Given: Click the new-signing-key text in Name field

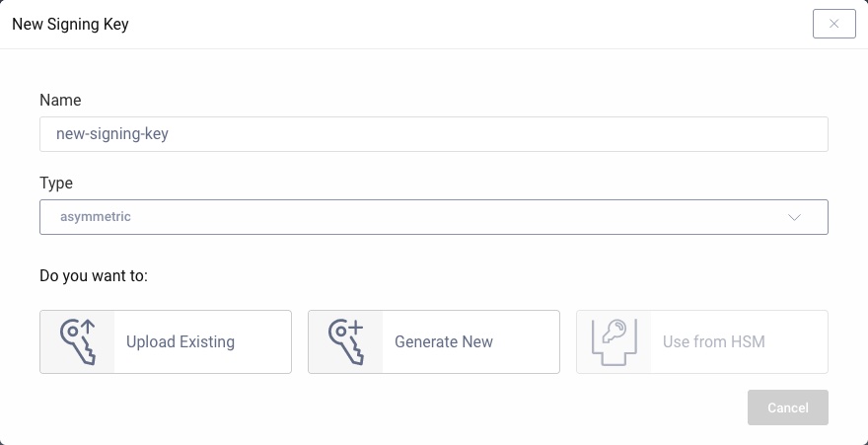Looking at the screenshot, I should [x=112, y=134].
